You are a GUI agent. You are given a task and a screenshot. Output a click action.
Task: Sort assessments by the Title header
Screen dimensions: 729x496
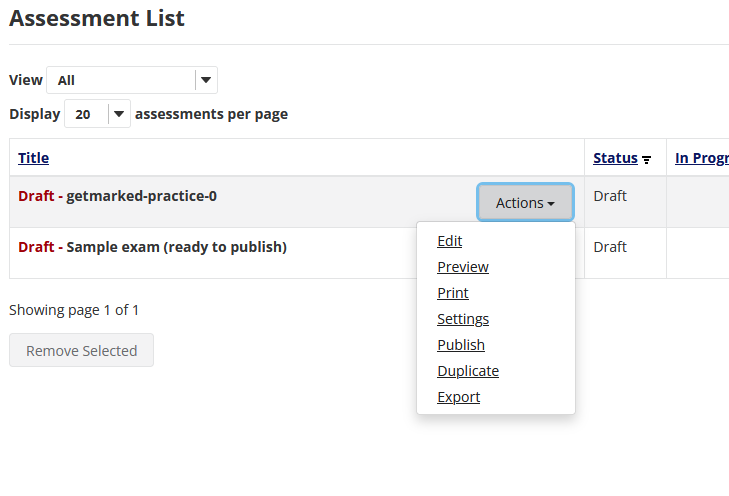click(33, 158)
